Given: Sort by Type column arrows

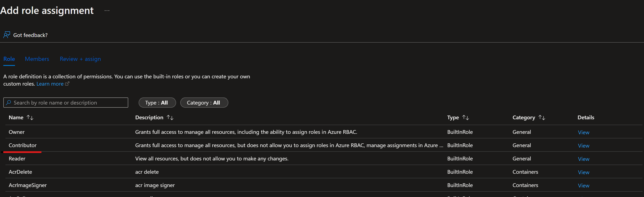Looking at the screenshot, I should tap(465, 117).
